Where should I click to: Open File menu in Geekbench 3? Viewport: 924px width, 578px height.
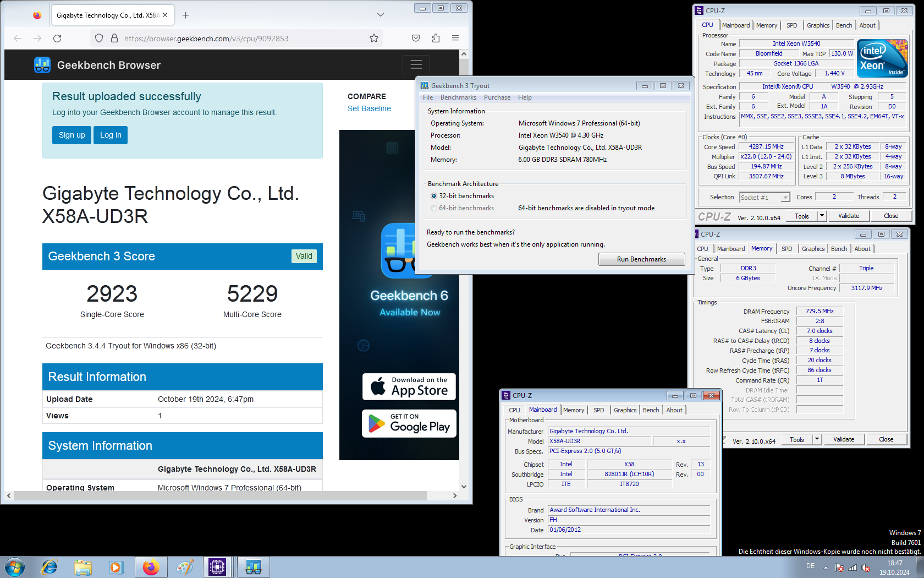[x=428, y=97]
